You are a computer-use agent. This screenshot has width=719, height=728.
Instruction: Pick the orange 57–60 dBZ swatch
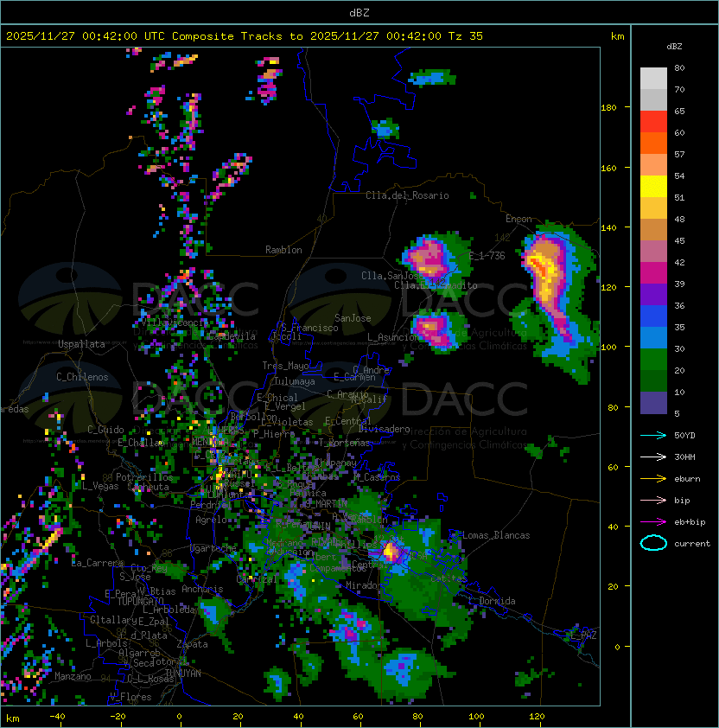[x=653, y=144]
